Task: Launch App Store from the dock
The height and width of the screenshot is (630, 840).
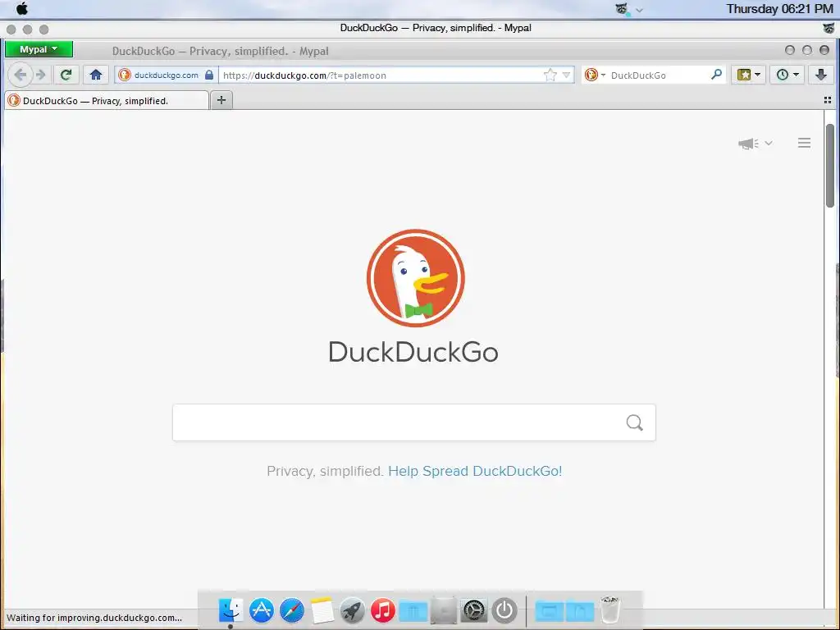Action: (262, 610)
